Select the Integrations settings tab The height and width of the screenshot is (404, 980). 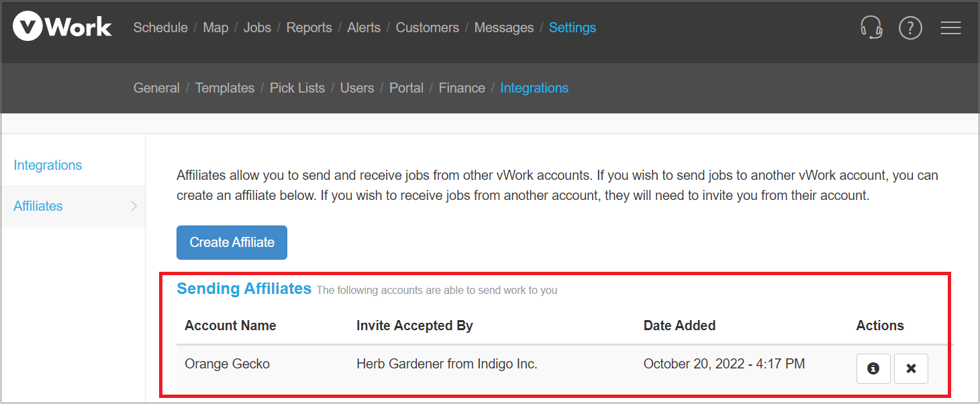(534, 88)
